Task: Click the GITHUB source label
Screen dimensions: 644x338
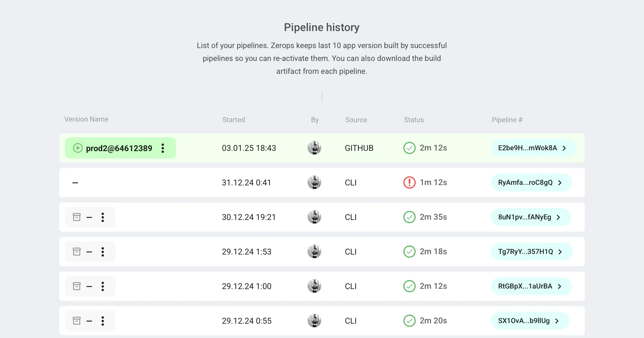Action: (x=359, y=148)
